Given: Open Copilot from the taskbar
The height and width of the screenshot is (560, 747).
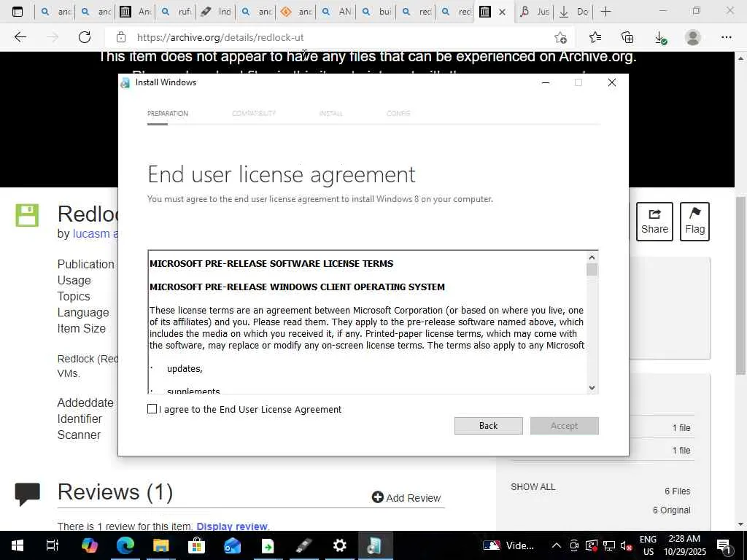Looking at the screenshot, I should point(89,545).
